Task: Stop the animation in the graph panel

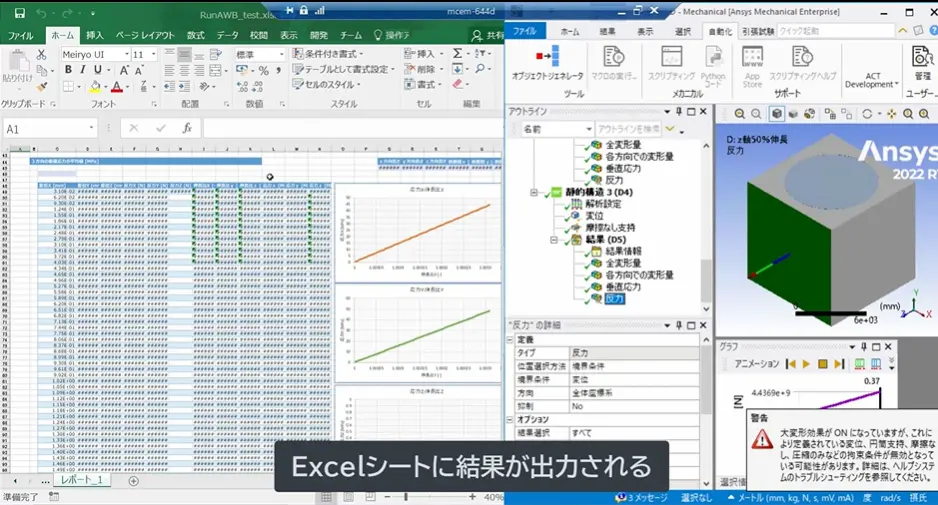Action: coord(823,364)
